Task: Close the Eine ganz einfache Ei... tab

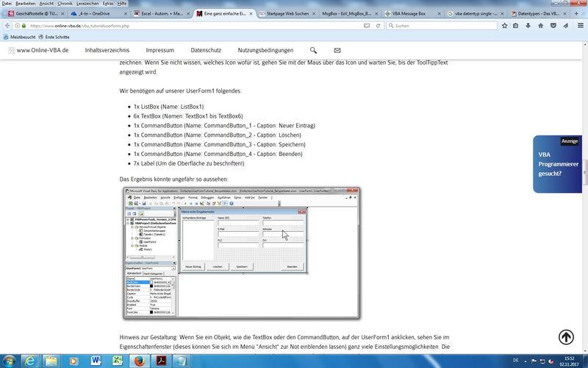Action: click(x=251, y=13)
